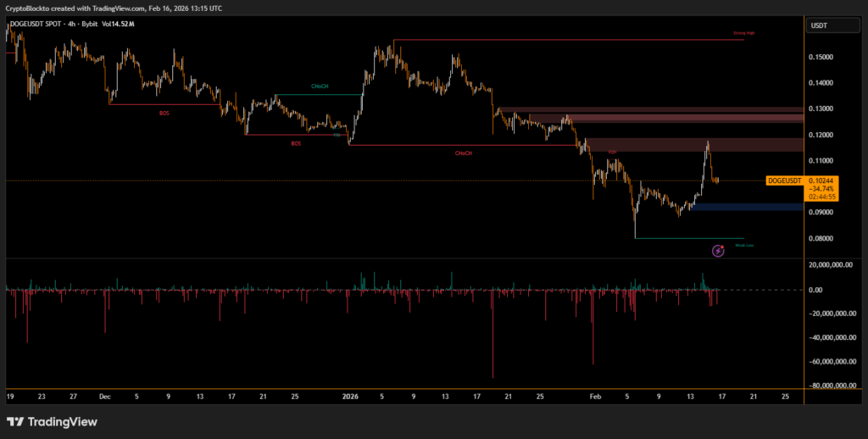Click the green CHoCH label

pos(320,86)
